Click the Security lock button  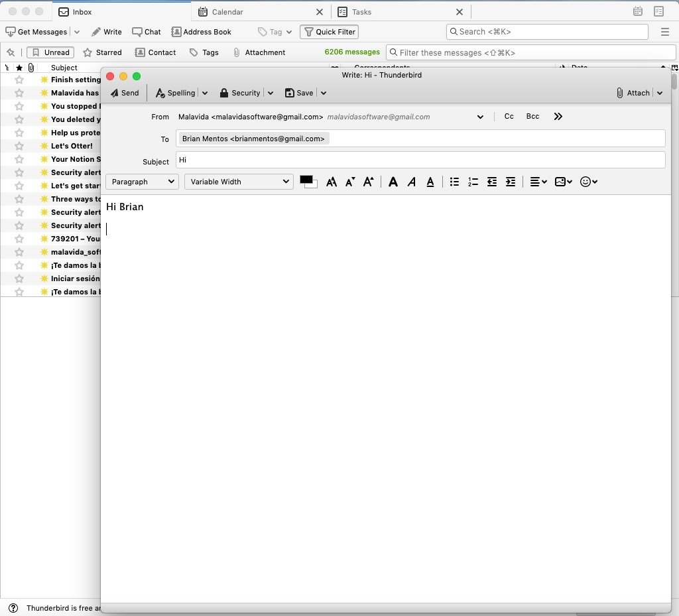click(x=240, y=93)
